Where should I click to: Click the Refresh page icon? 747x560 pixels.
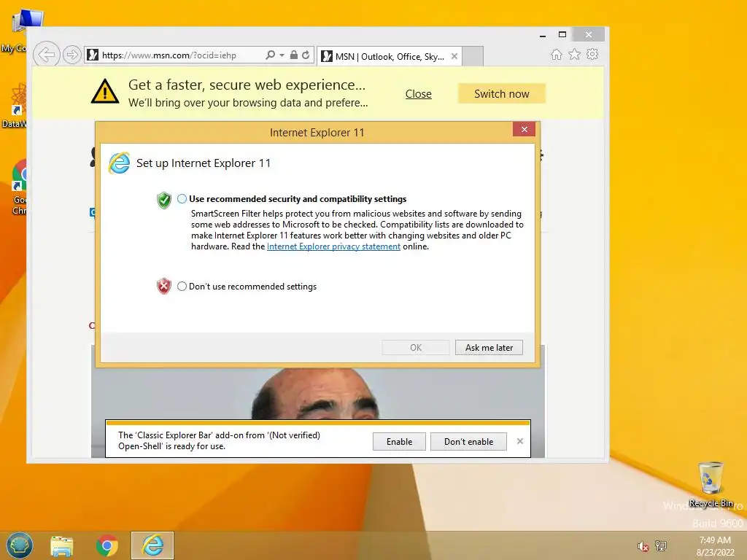tap(306, 55)
